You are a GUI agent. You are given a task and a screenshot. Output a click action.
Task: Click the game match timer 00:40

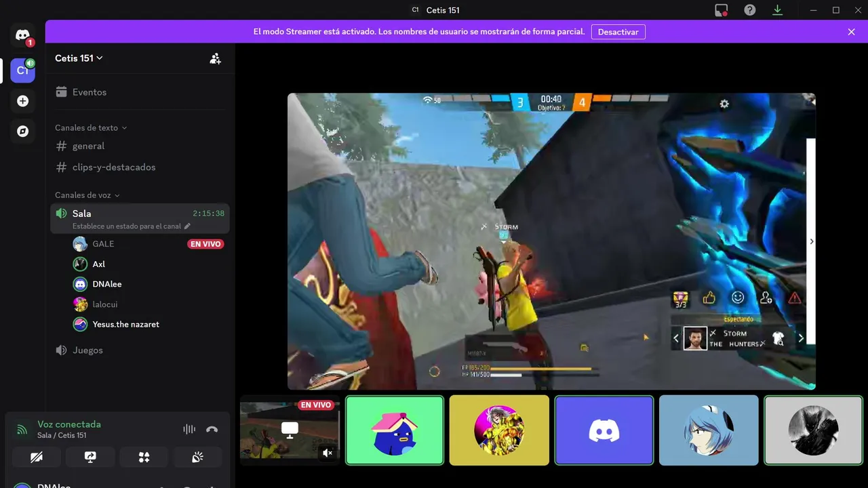(x=551, y=99)
